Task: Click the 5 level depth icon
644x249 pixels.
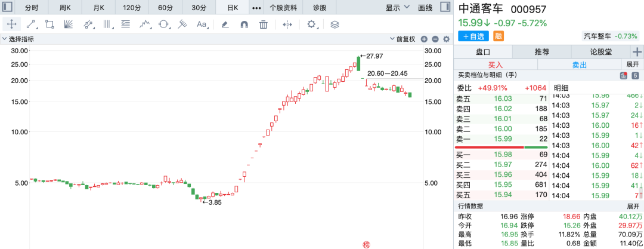Action: click(x=635, y=75)
